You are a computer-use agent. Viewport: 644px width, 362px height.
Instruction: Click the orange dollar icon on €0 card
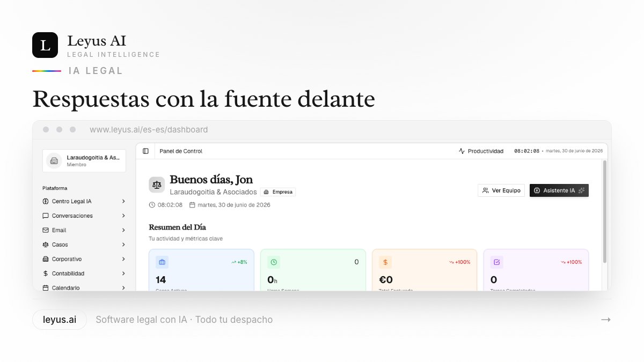385,262
